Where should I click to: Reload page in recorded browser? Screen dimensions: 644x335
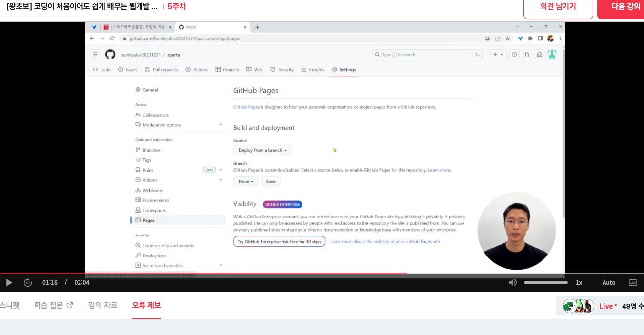coord(112,38)
